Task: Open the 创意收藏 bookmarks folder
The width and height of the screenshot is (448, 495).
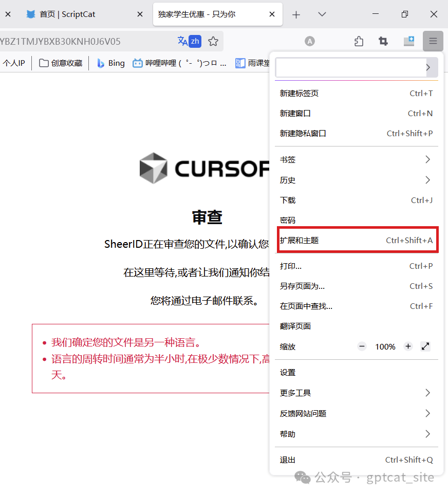Action: coord(61,63)
